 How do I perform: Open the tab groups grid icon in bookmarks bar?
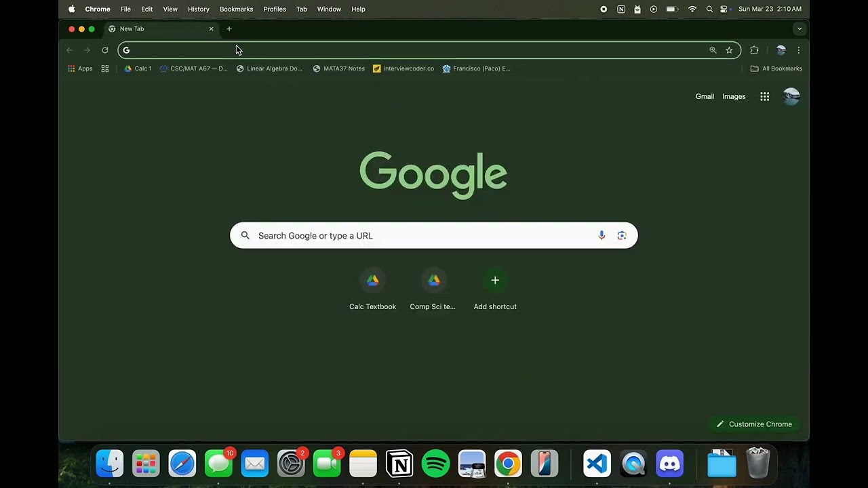[105, 68]
